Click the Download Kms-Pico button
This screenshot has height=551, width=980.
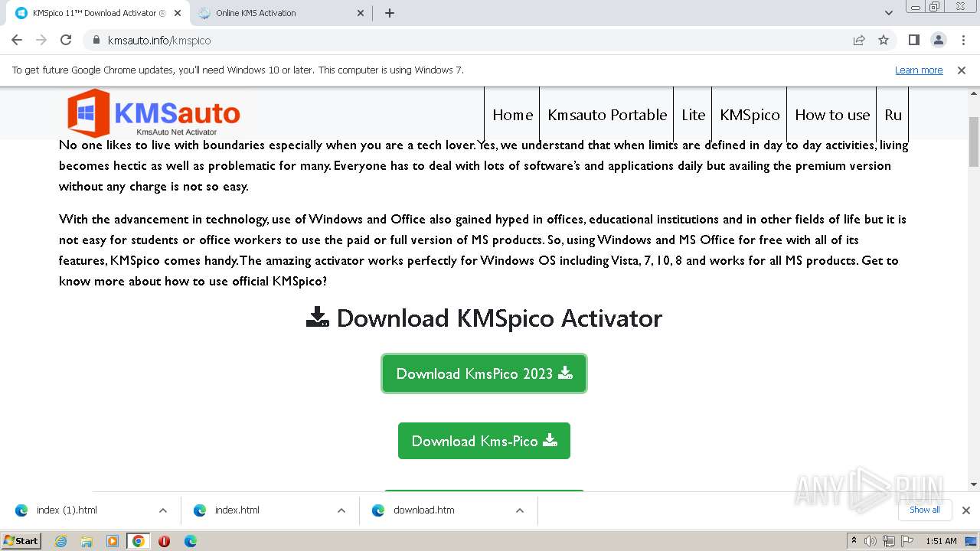click(x=484, y=441)
